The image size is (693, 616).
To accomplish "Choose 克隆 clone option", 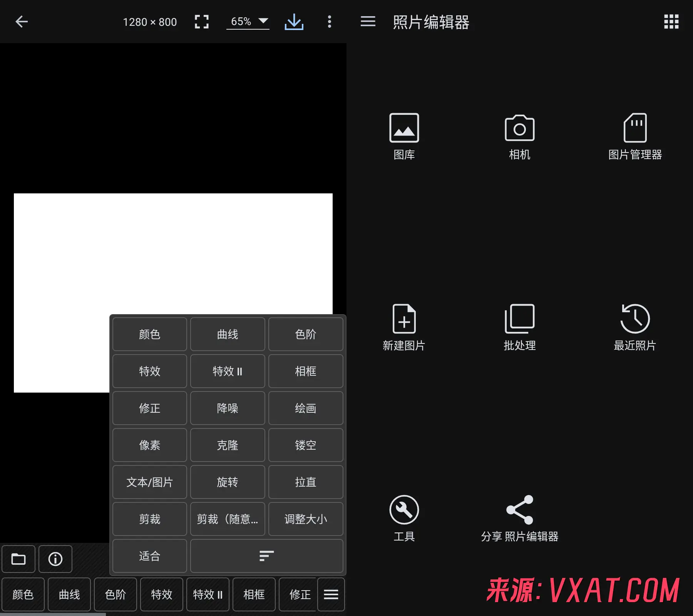I will pos(228,445).
